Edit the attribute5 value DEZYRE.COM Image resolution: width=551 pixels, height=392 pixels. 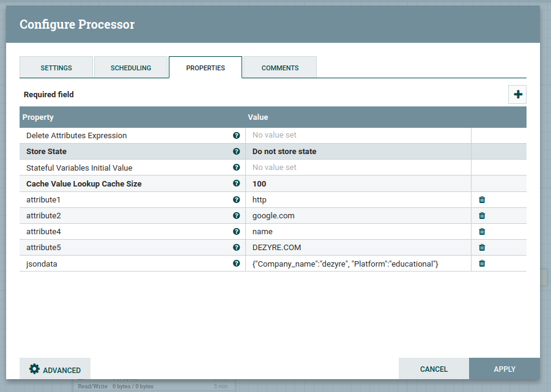[358, 247]
